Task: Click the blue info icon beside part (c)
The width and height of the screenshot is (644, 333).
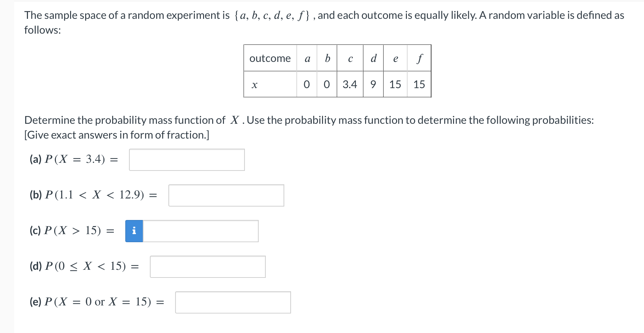Action: 134,231
